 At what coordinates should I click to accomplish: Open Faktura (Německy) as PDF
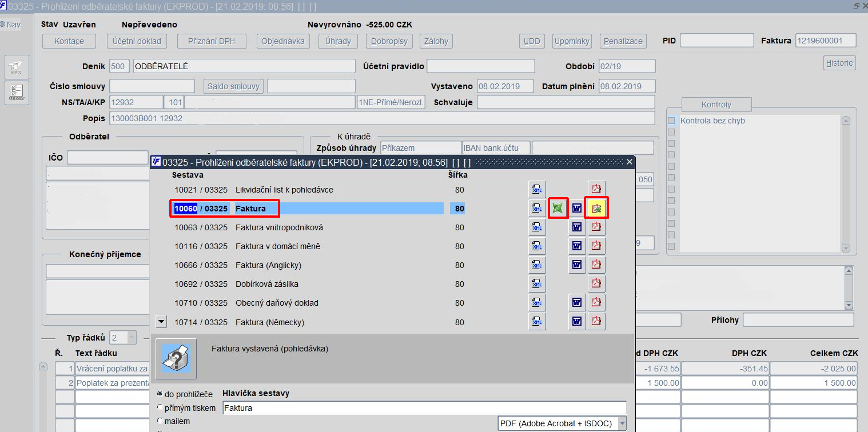pos(596,322)
